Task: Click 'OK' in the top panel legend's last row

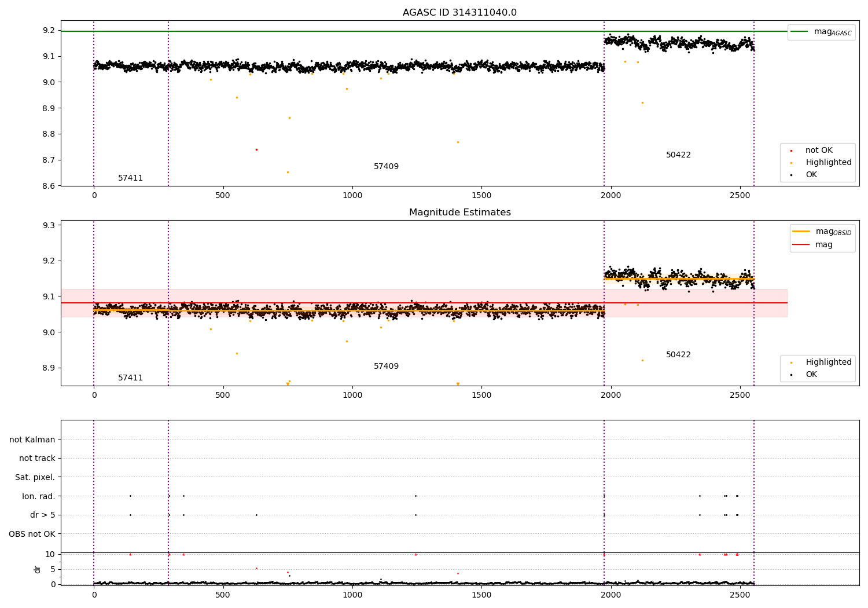Action: tap(811, 175)
